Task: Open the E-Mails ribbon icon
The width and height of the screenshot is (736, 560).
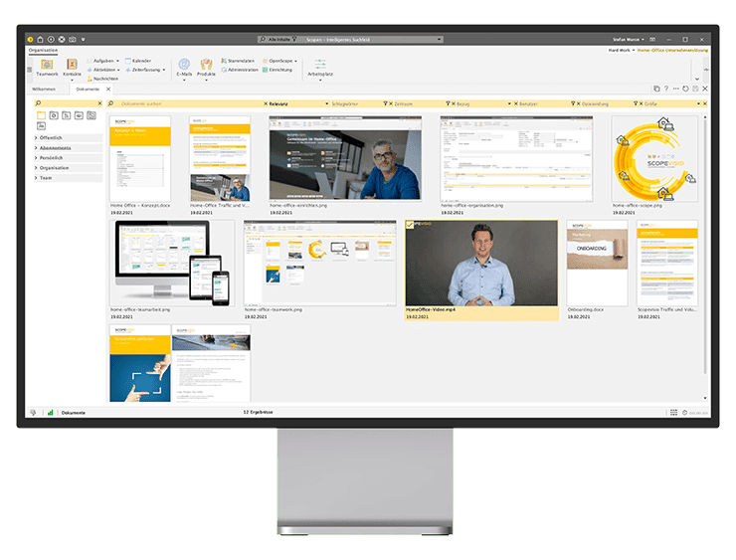Action: click(x=184, y=65)
